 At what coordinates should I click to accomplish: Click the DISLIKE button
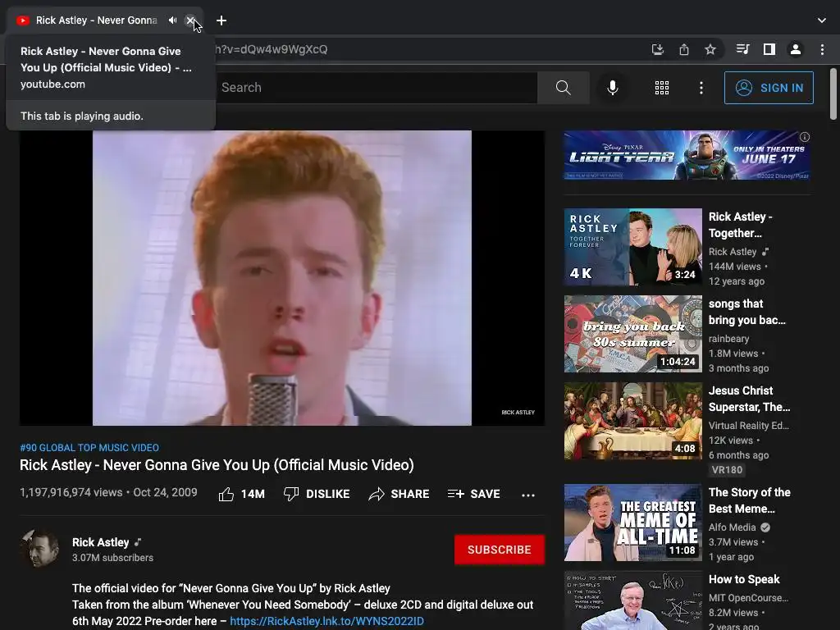tap(317, 494)
